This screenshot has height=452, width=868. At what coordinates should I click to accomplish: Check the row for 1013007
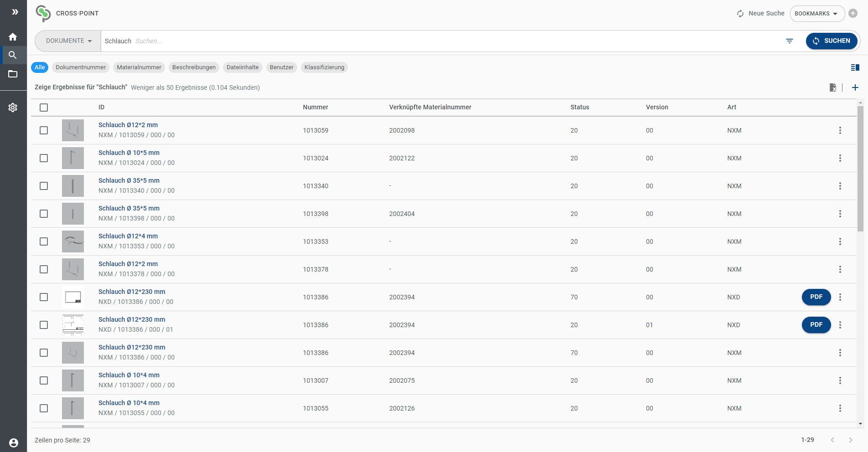(44, 380)
